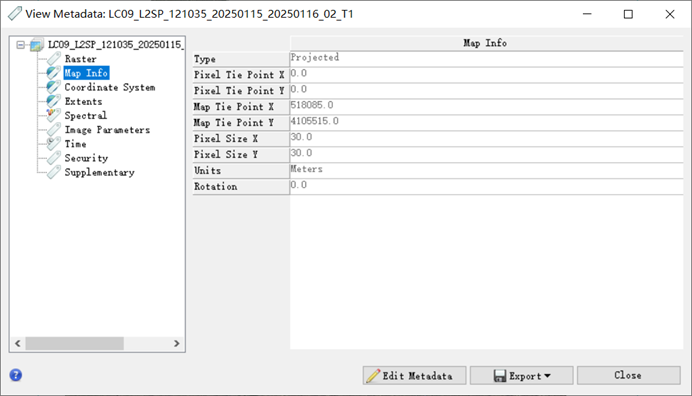The image size is (692, 396).
Task: Click the Map Info node icon
Action: pyautogui.click(x=53, y=73)
